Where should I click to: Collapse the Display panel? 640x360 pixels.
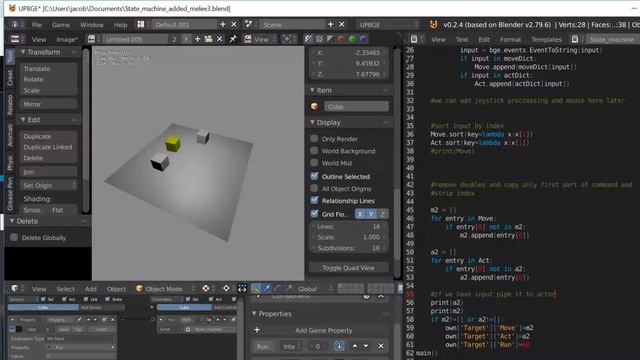[312, 122]
